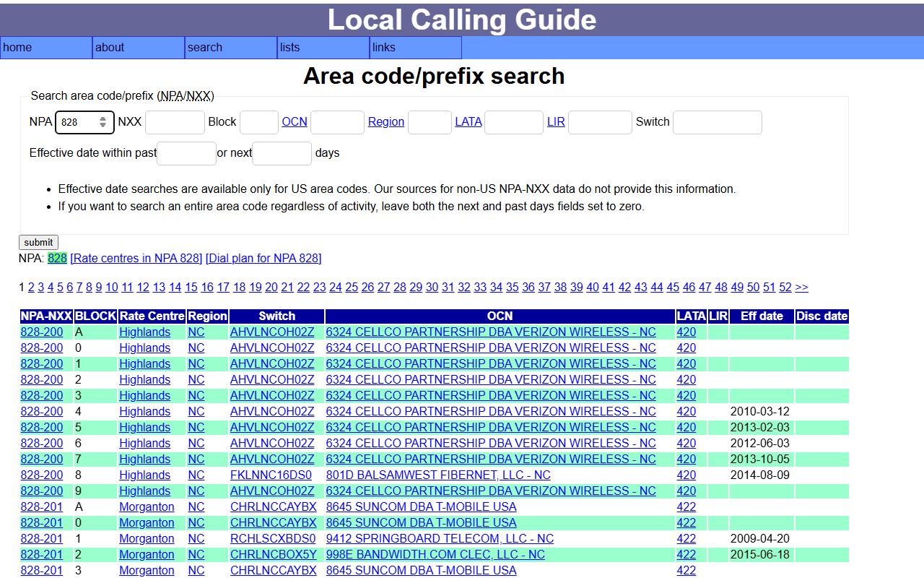
Task: Click the NPA-NXX column header
Action: click(x=46, y=316)
